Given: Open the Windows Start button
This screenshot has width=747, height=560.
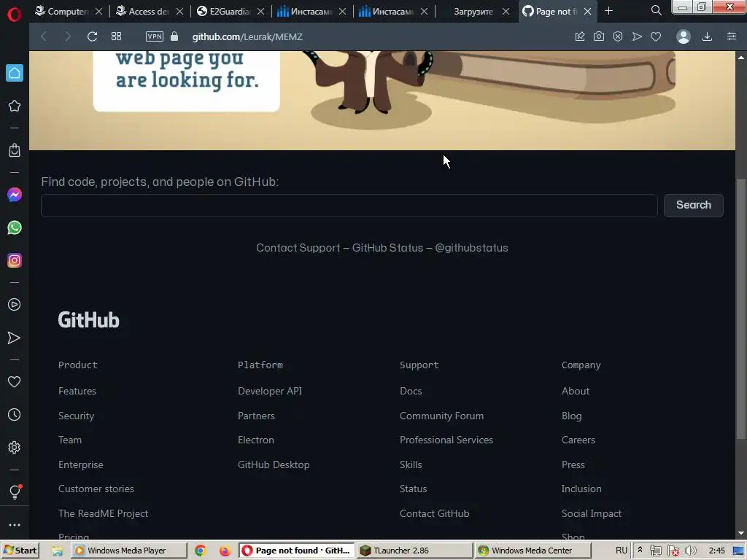Looking at the screenshot, I should (20, 551).
